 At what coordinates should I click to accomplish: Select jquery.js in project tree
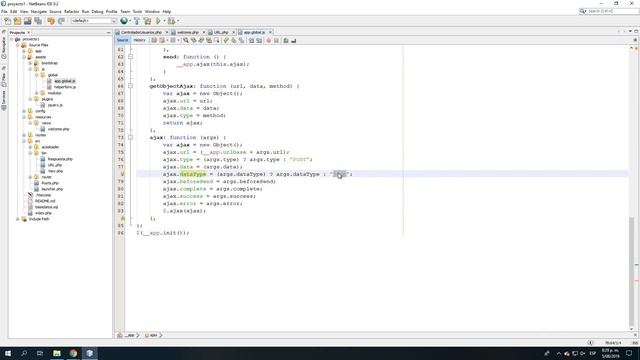click(x=55, y=105)
